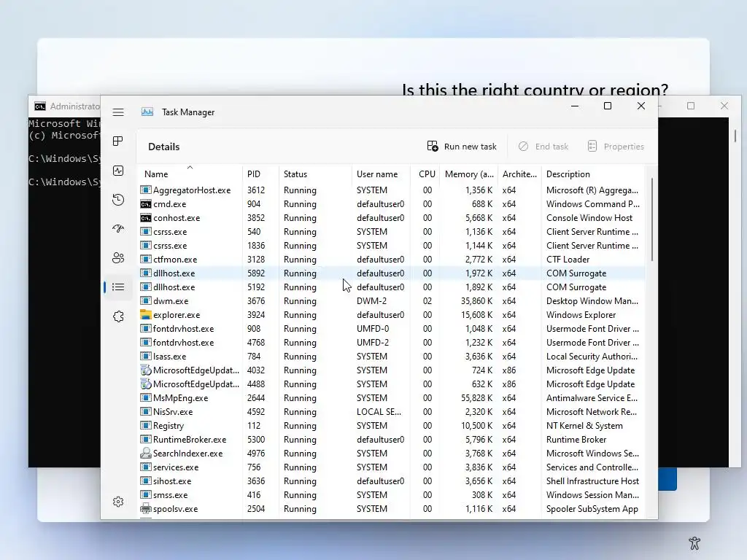Image resolution: width=747 pixels, height=560 pixels.
Task: Select the sihost.exe process
Action: [x=392, y=481]
